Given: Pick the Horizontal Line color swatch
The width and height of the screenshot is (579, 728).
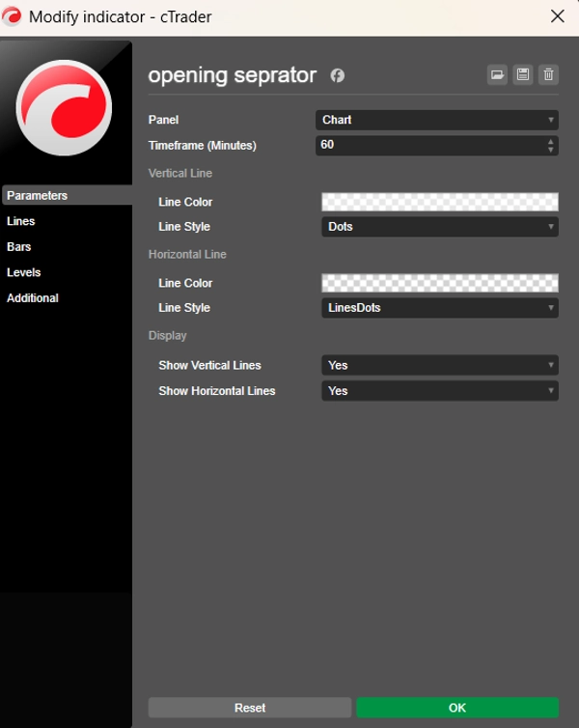Looking at the screenshot, I should (x=440, y=283).
